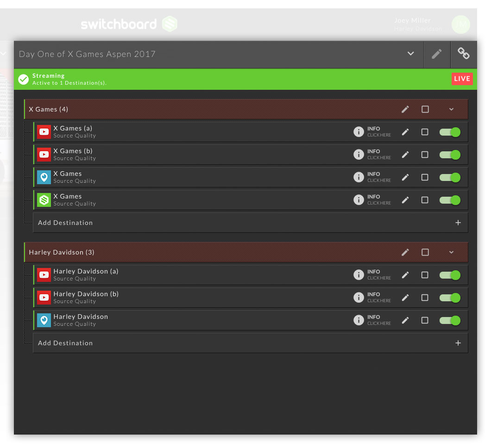The height and width of the screenshot is (448, 491).
Task: Edit the X Games (4) group
Action: coord(405,109)
